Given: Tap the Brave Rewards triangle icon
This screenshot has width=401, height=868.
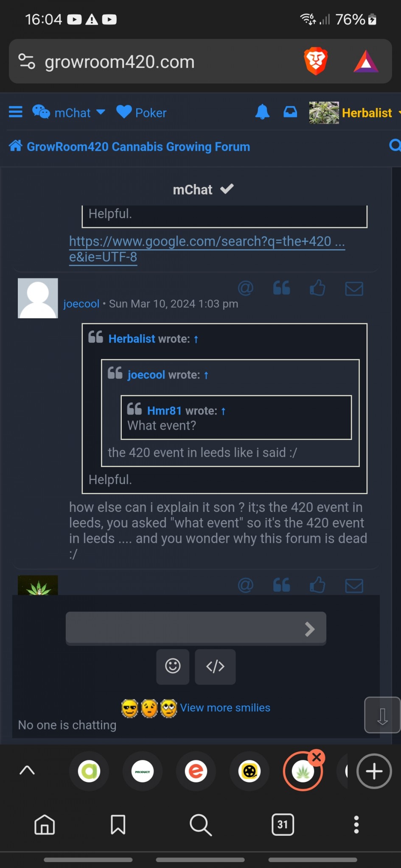Looking at the screenshot, I should click(x=366, y=61).
